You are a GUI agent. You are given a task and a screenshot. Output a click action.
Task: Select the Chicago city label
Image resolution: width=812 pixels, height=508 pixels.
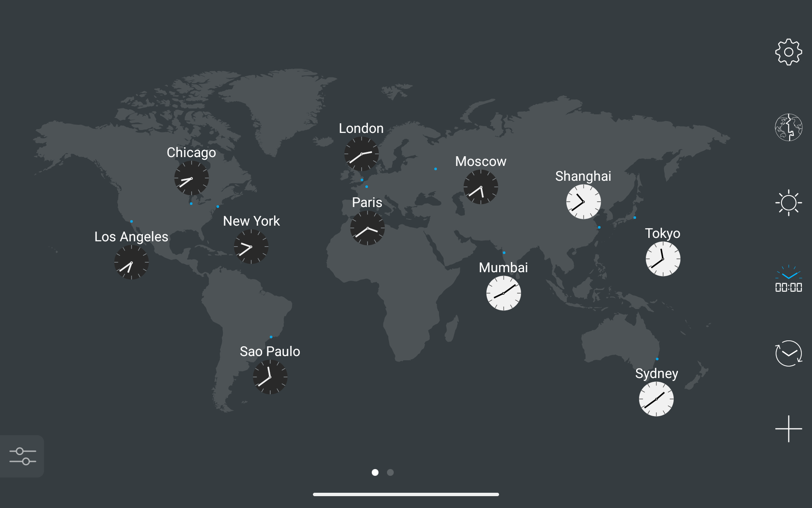point(191,152)
